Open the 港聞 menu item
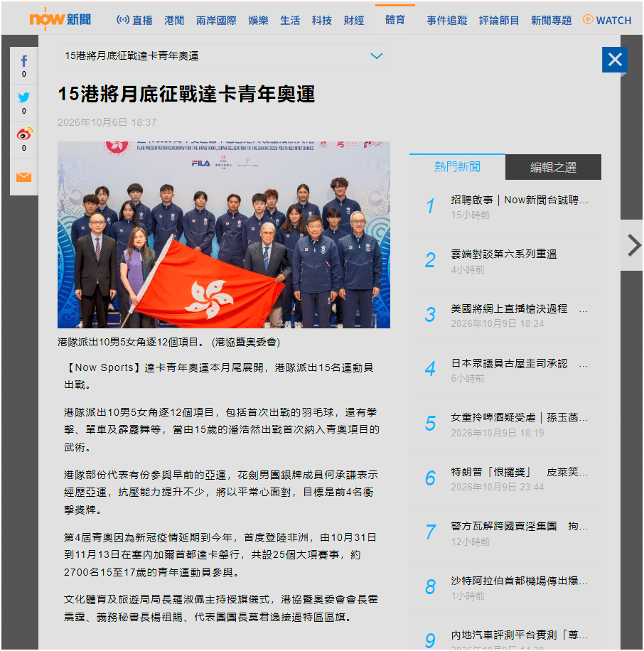Screen dimensions: 644x651 (x=174, y=21)
